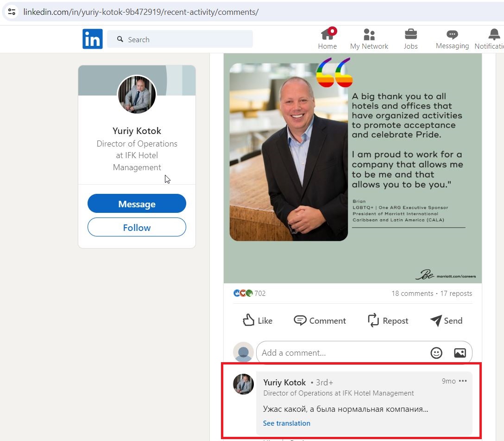Screen dimensions: 504x441
Task: Click the add photo icon in comment box
Action: (460, 353)
